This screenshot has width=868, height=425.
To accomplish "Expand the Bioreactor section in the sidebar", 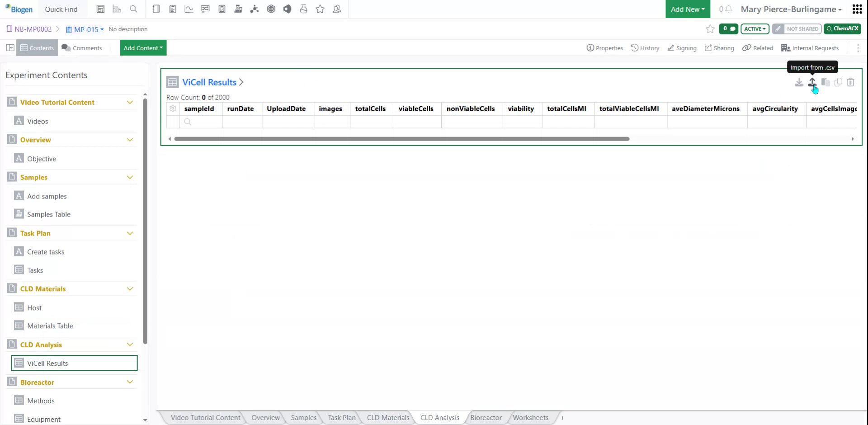I will pyautogui.click(x=130, y=382).
